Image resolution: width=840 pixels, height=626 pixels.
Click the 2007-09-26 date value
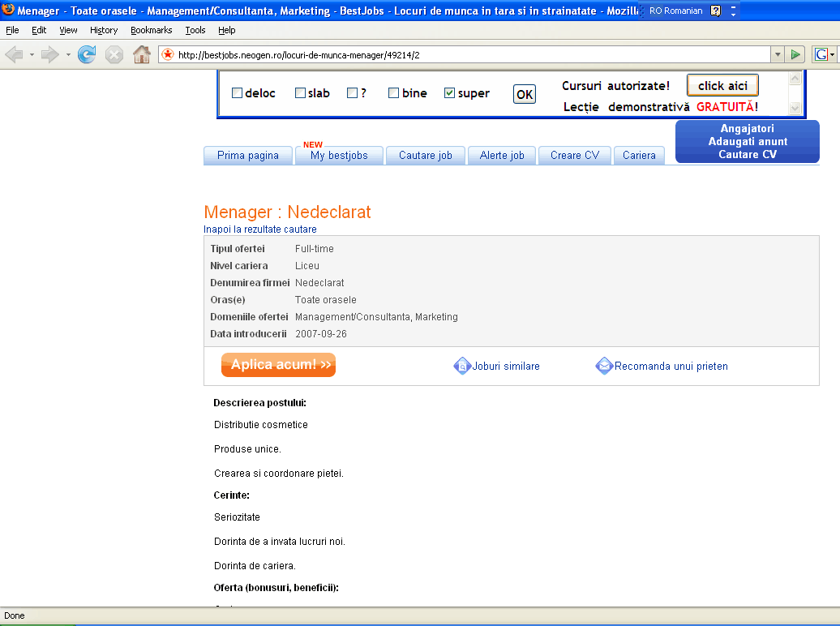coord(321,334)
